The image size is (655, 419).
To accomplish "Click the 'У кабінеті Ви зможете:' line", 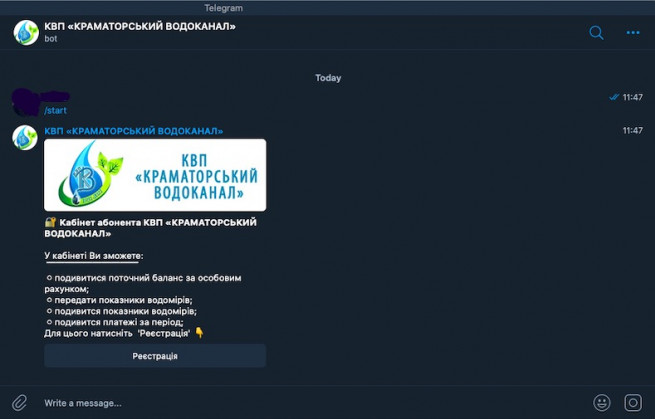I will pos(94,256).
